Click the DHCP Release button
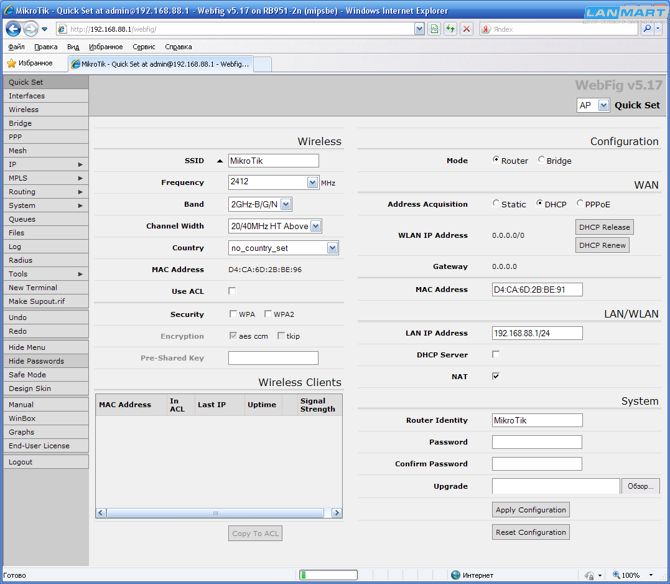Image resolution: width=670 pixels, height=584 pixels. tap(604, 227)
